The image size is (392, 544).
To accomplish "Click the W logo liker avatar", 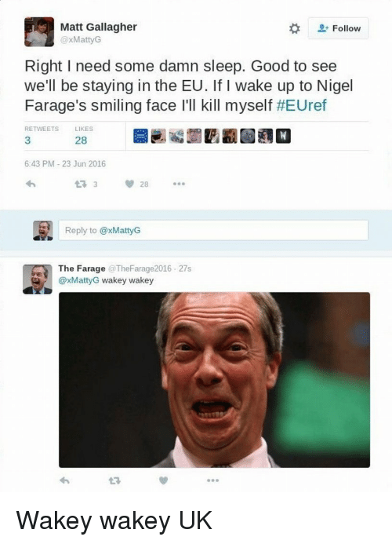I will coord(283,136).
